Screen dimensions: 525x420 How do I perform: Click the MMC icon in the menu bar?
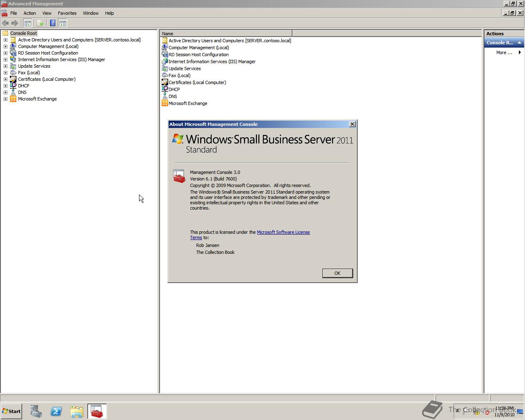(x=4, y=13)
